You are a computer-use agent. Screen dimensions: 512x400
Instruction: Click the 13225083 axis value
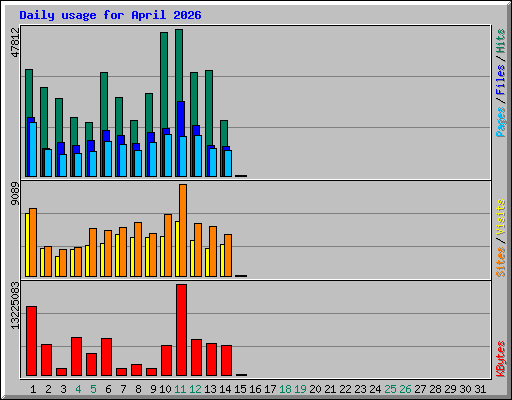coord(15,306)
